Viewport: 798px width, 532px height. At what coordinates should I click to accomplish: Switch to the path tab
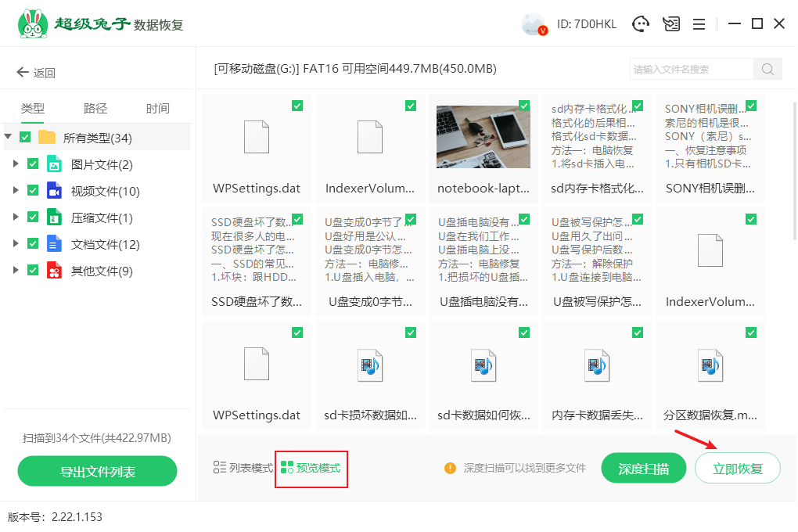coord(95,109)
